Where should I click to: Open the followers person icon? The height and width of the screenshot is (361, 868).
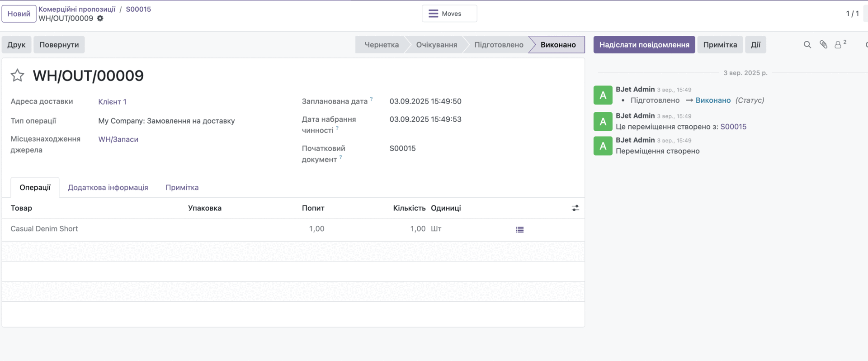click(839, 45)
